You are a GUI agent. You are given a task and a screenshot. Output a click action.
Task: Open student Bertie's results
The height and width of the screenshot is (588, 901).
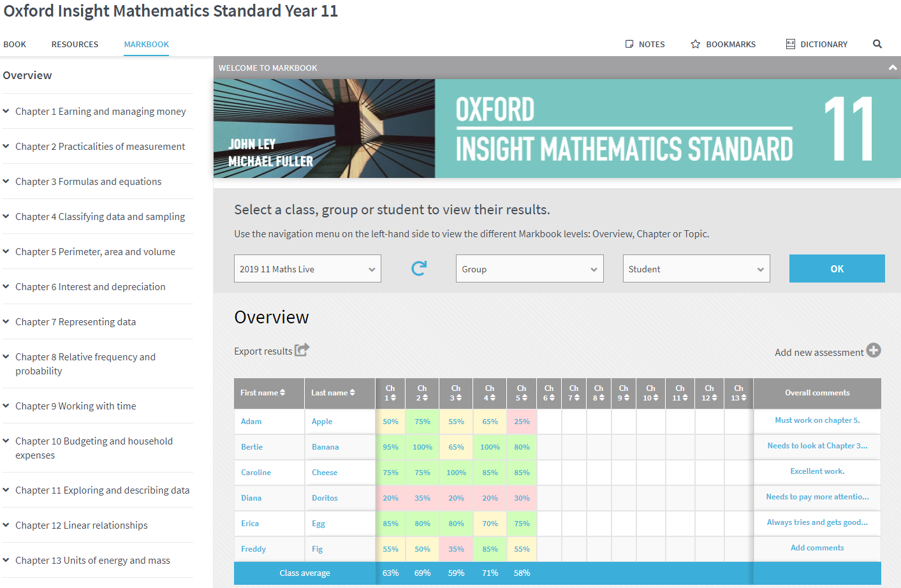(252, 447)
